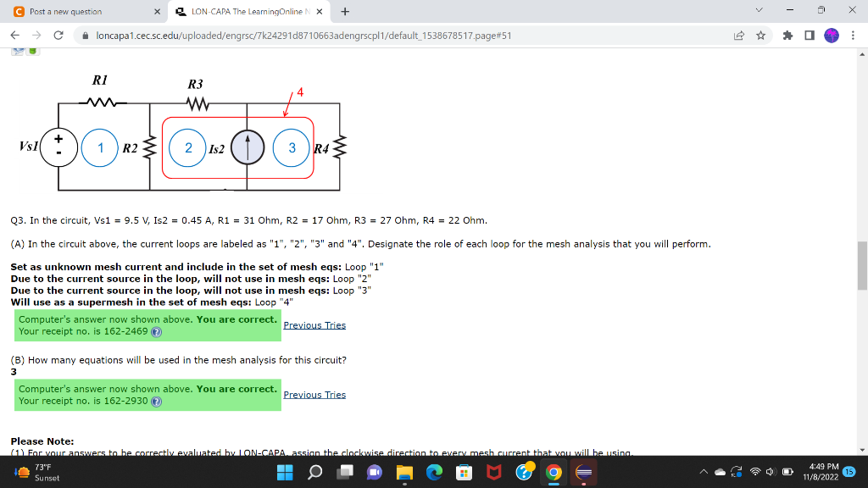Viewport: 868px width, 488px height.
Task: Launch McAfee from the taskbar
Action: click(492, 473)
